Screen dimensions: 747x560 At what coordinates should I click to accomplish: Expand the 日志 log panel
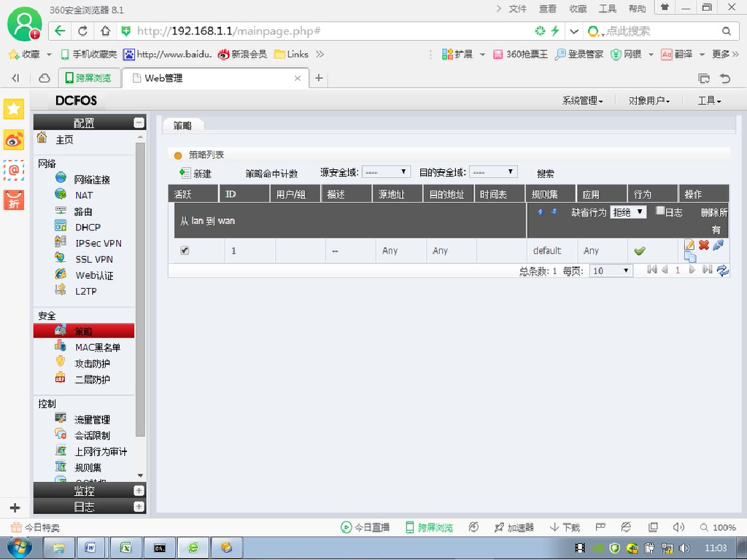139,507
